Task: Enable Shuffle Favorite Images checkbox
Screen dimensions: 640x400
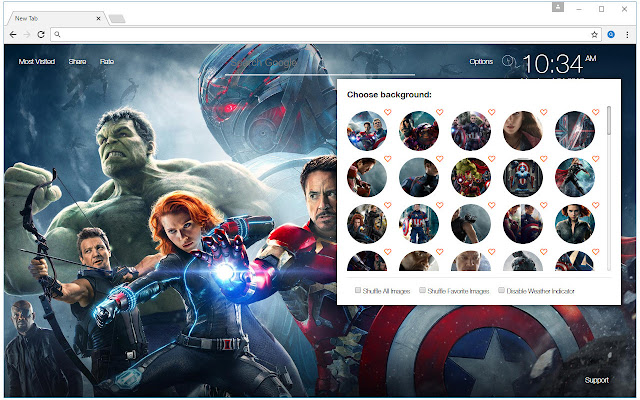Action: pyautogui.click(x=422, y=290)
